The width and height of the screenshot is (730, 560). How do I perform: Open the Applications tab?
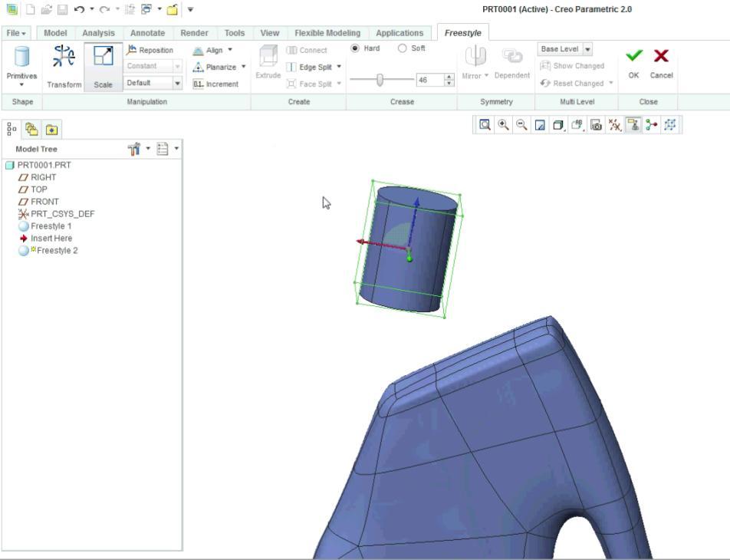(x=400, y=33)
